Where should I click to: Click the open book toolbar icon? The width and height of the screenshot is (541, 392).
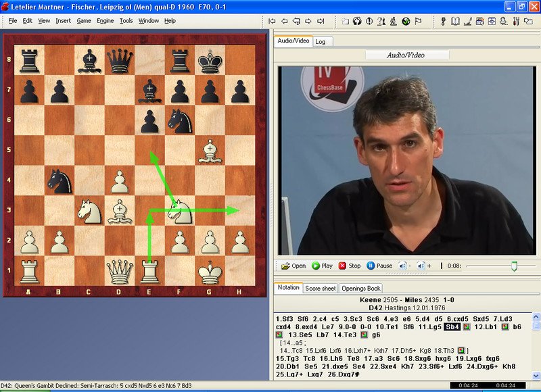click(455, 22)
